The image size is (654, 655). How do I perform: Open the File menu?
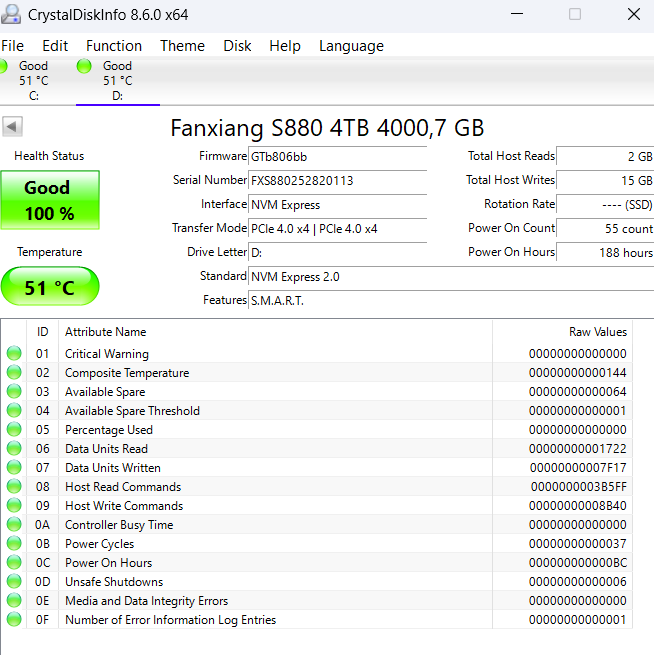pyautogui.click(x=13, y=46)
